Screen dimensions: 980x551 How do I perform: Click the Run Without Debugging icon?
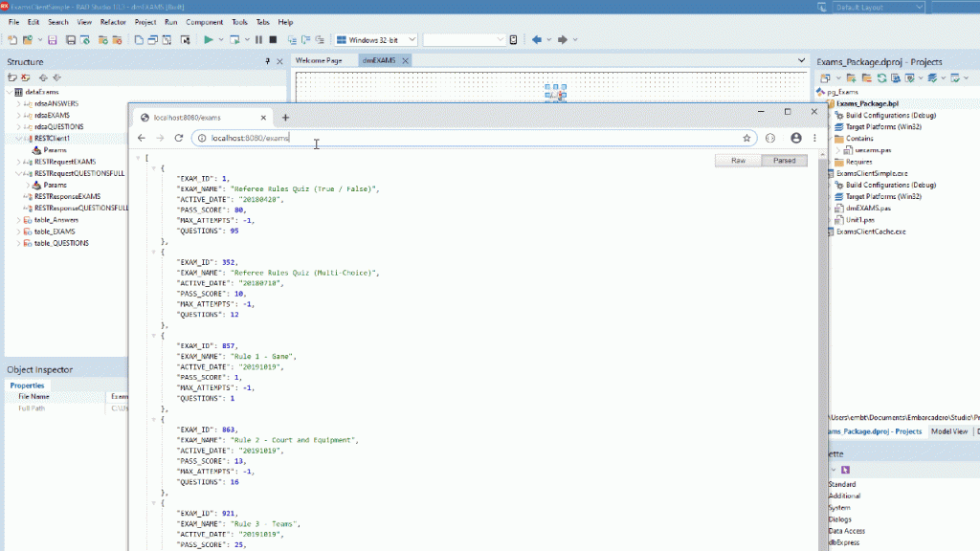[234, 40]
